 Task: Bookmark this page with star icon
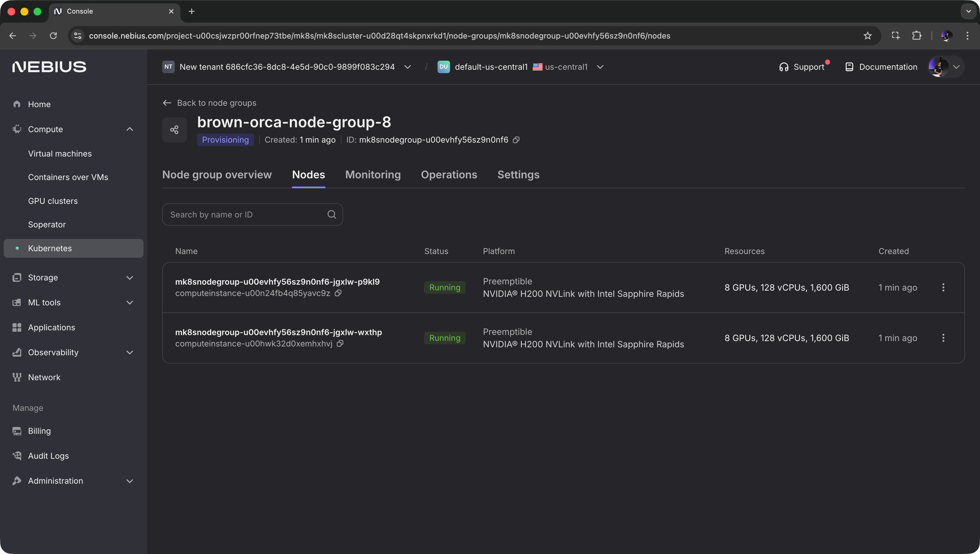click(867, 36)
